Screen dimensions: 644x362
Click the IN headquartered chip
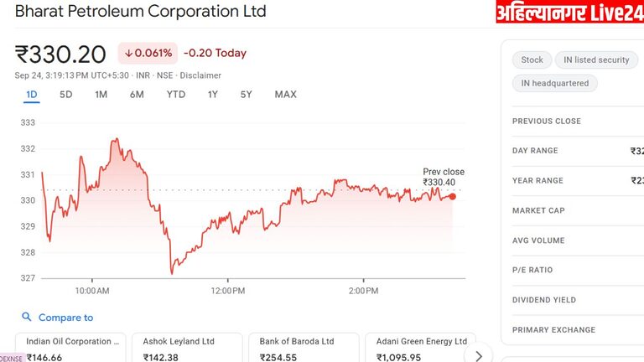554,83
